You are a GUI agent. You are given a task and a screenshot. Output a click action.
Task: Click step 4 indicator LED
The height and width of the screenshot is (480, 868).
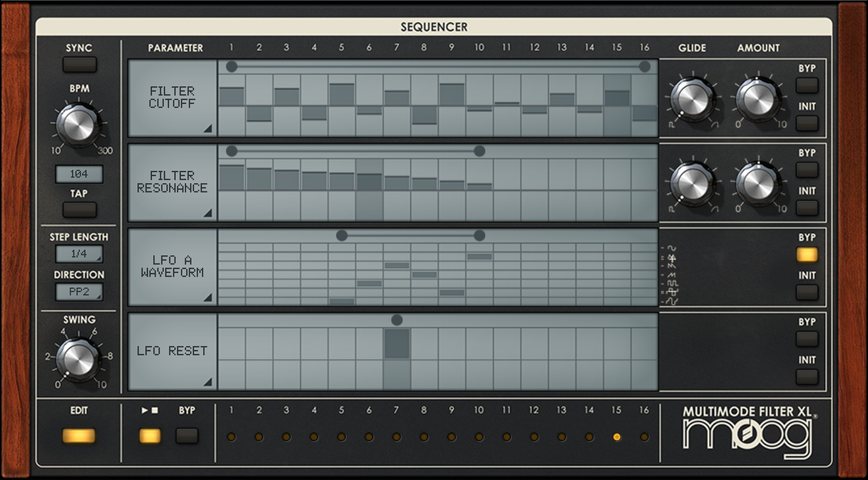pos(314,437)
